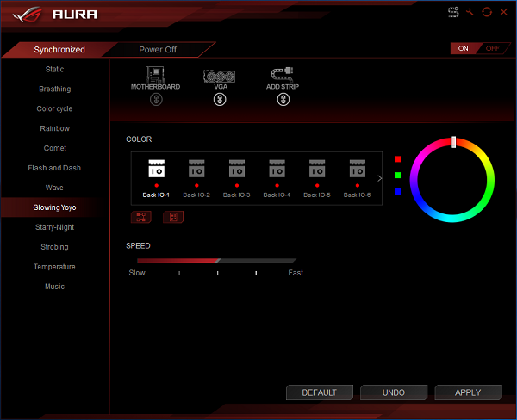
Task: Choose the Flash and Dash effect
Action: tap(55, 168)
